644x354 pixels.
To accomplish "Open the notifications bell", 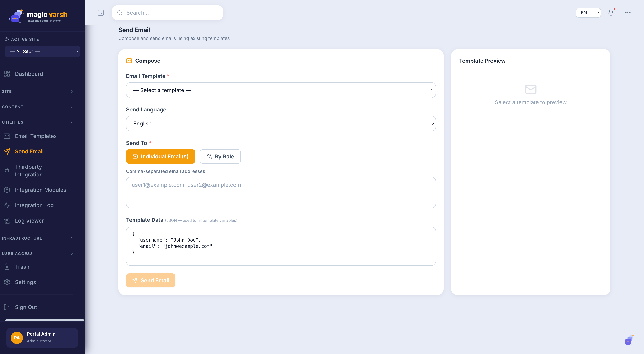I will (611, 12).
